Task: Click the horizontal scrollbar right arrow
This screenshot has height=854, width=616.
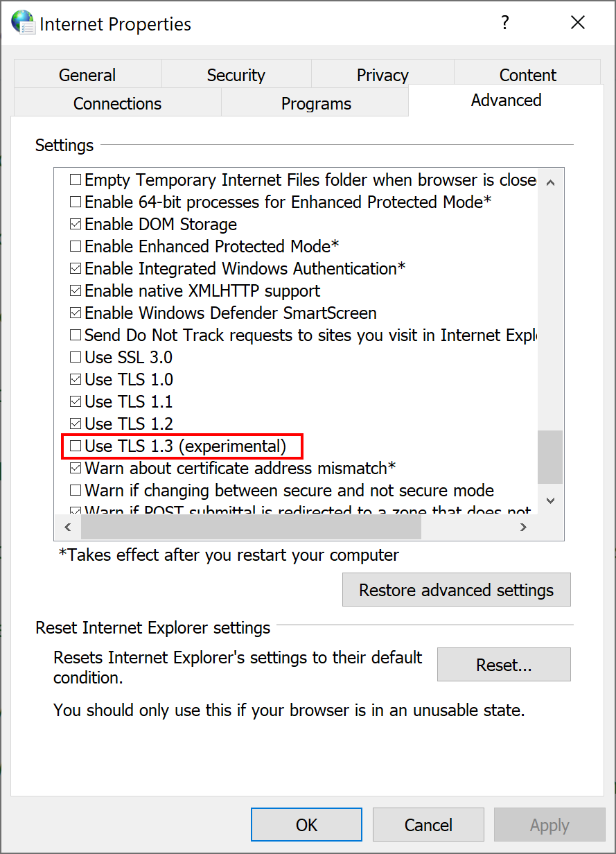Action: [x=523, y=526]
